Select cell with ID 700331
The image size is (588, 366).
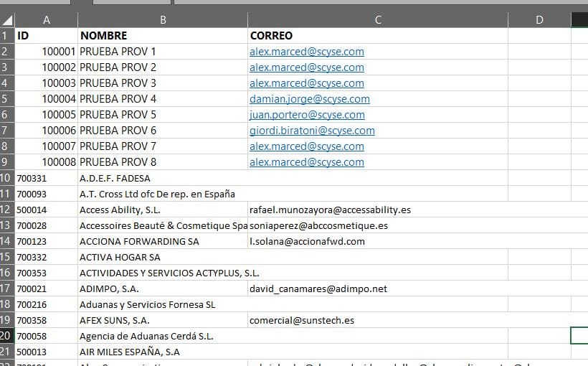(x=46, y=178)
